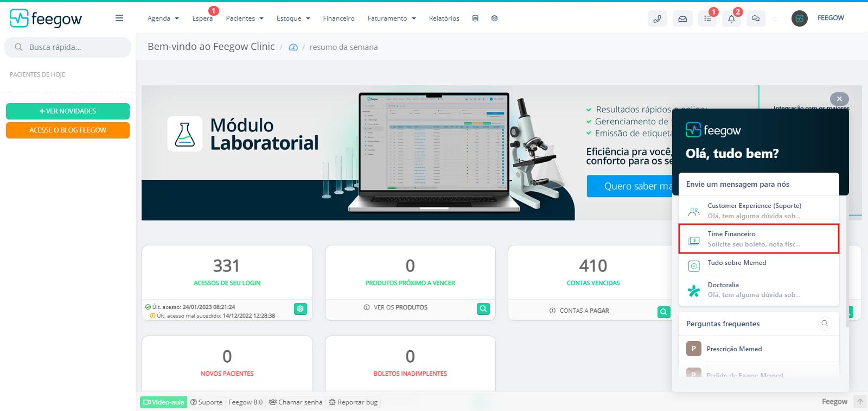The height and width of the screenshot is (411, 868).
Task: Click the feegow logo in the header
Action: coord(46,18)
